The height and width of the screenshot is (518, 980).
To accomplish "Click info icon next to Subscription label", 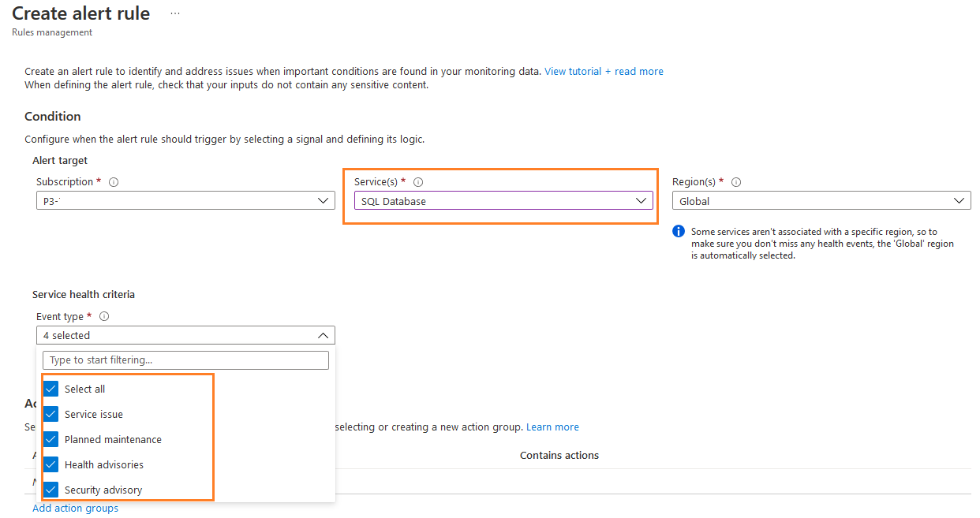I will (114, 182).
